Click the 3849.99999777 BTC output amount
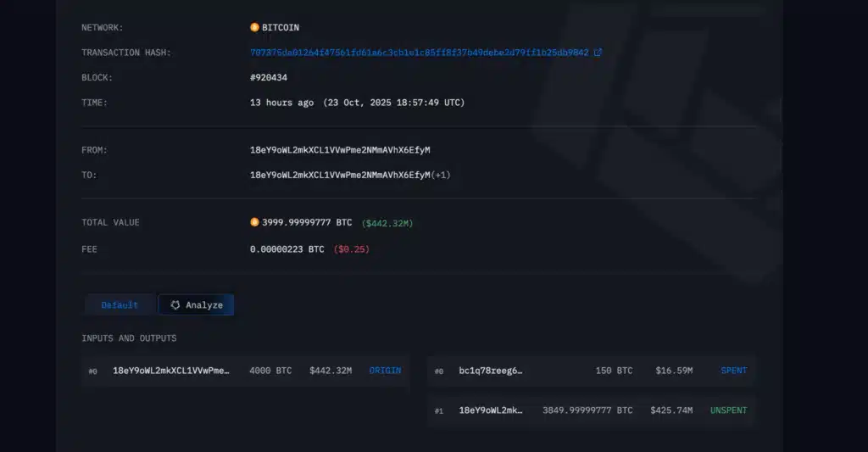The height and width of the screenshot is (452, 868). 587,410
